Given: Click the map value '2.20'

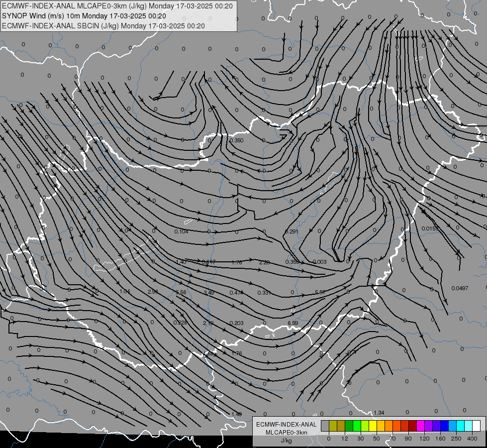Looking at the screenshot, I should coord(264,262).
